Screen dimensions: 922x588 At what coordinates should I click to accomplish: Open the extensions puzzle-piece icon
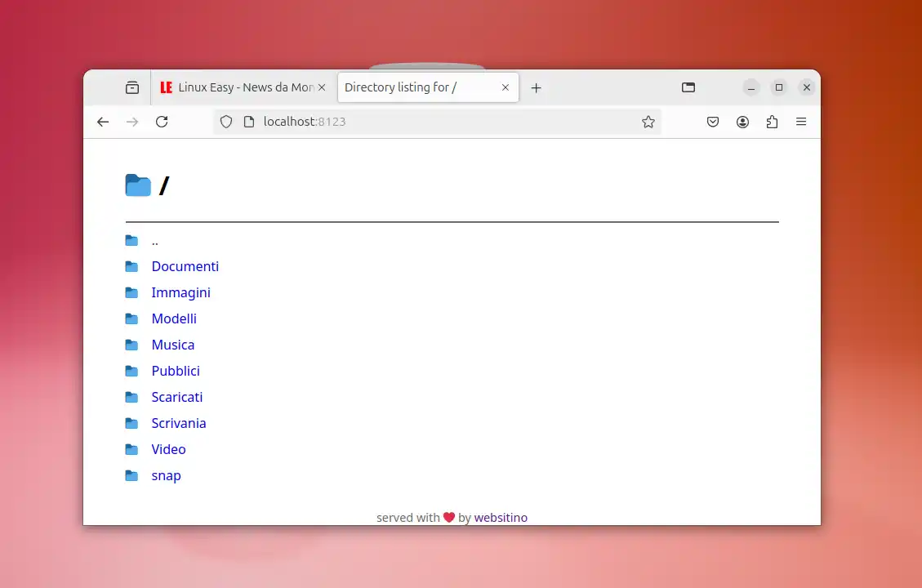click(772, 122)
